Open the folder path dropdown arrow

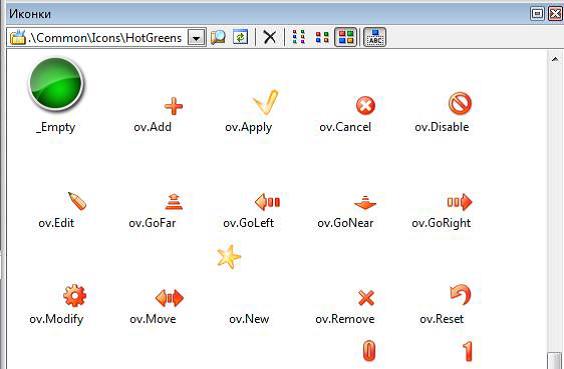coord(197,37)
